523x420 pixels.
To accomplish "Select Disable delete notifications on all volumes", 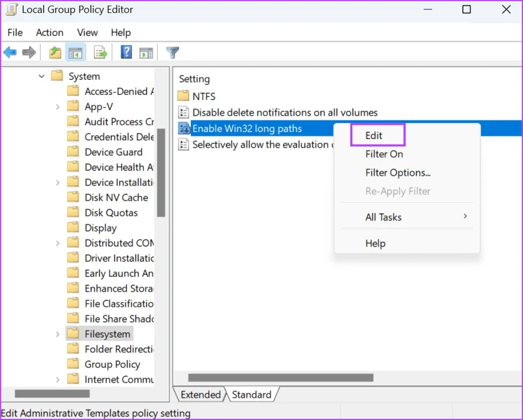I will point(285,113).
